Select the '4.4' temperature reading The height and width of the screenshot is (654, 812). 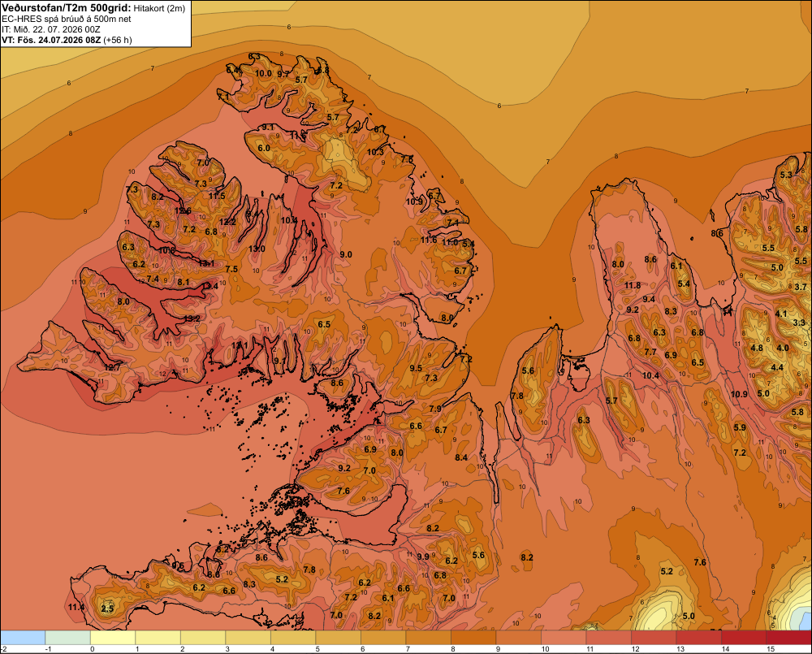(x=777, y=367)
